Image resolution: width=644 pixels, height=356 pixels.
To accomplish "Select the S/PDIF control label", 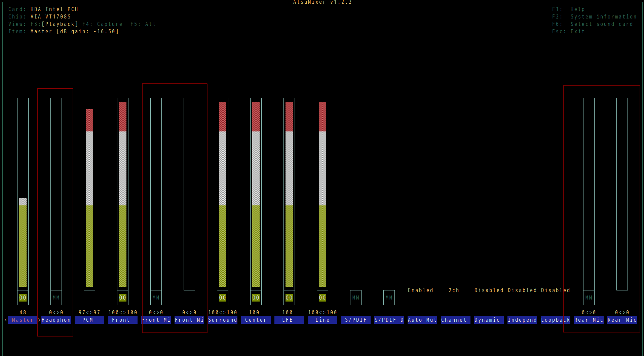I will pos(356,320).
